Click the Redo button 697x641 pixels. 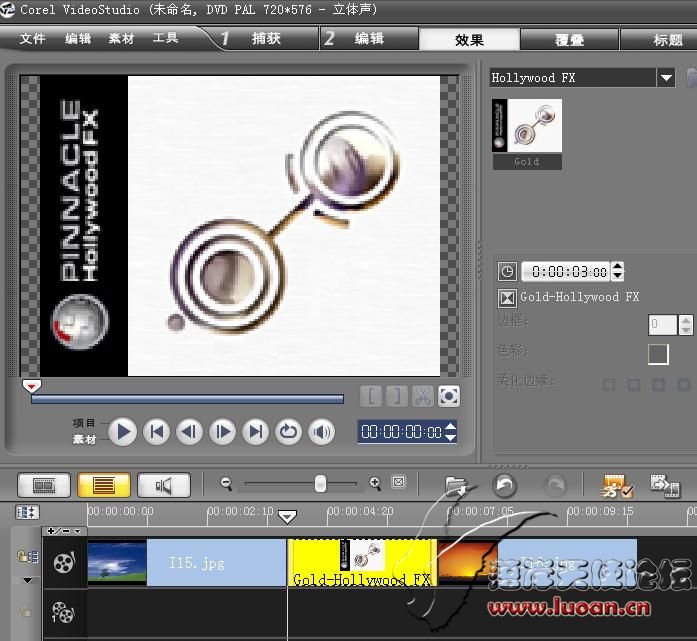pyautogui.click(x=556, y=485)
